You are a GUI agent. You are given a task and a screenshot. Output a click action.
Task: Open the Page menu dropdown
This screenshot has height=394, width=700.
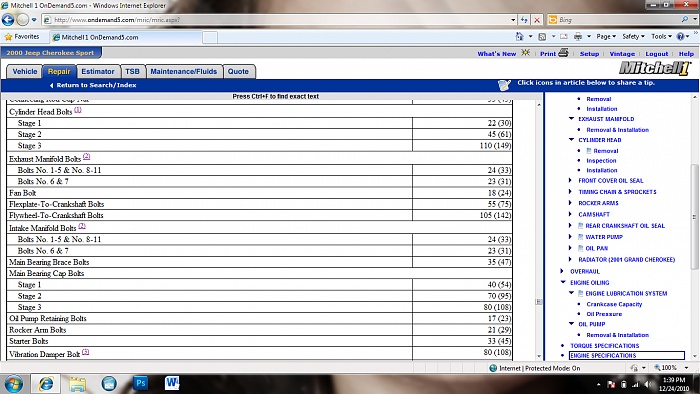(x=606, y=37)
